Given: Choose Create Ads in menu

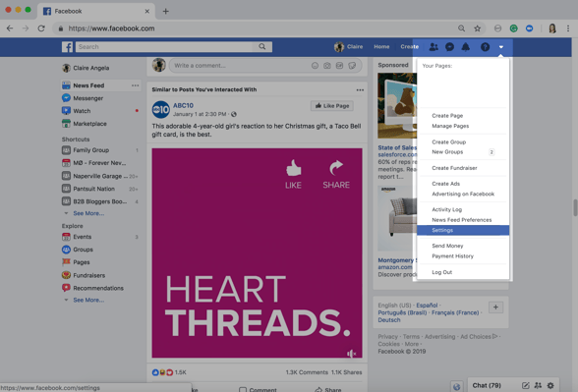Looking at the screenshot, I should (445, 184).
